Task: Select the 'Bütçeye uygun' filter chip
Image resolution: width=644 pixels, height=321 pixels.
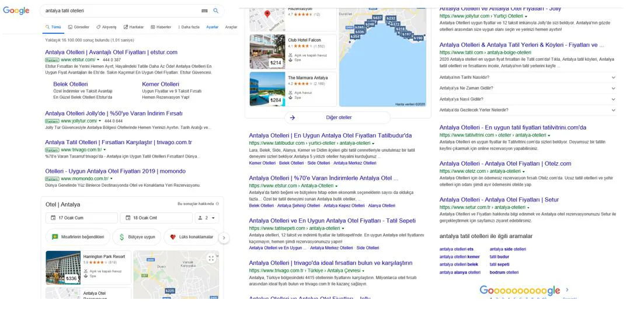Action: click(137, 237)
